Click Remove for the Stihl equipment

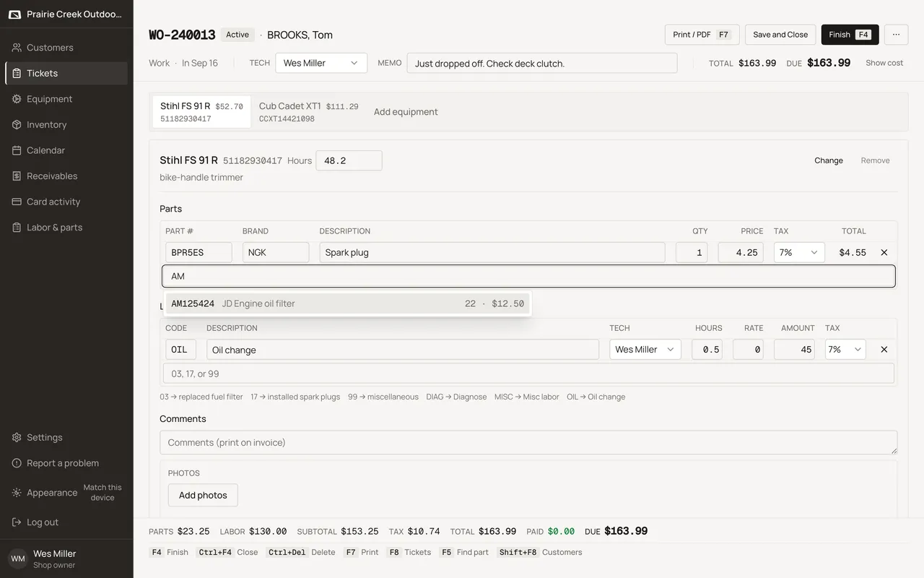[875, 160]
